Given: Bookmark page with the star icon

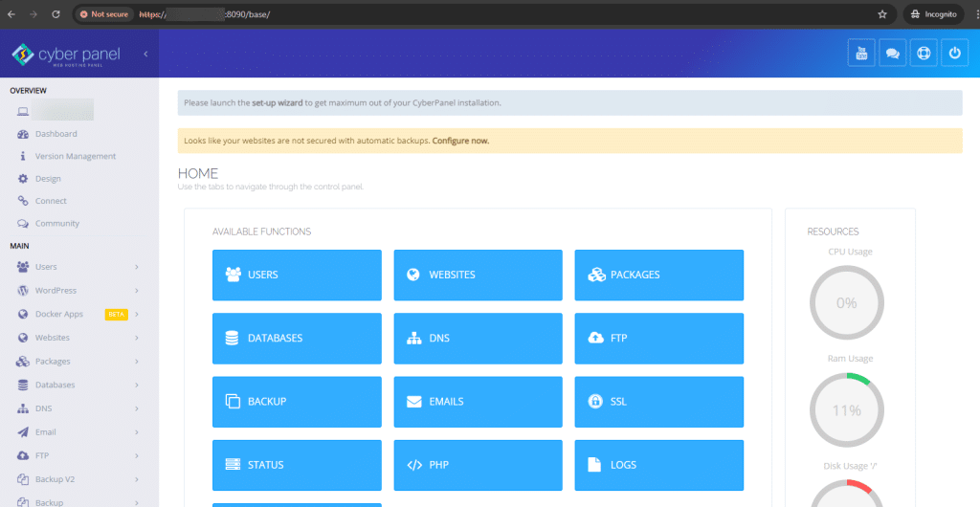Looking at the screenshot, I should 881,14.
